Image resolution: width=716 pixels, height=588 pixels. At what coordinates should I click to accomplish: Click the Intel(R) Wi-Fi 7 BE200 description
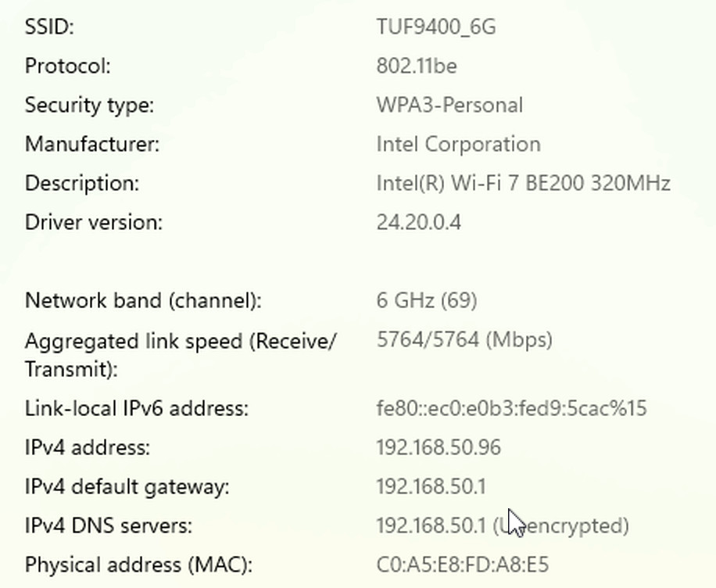click(523, 184)
